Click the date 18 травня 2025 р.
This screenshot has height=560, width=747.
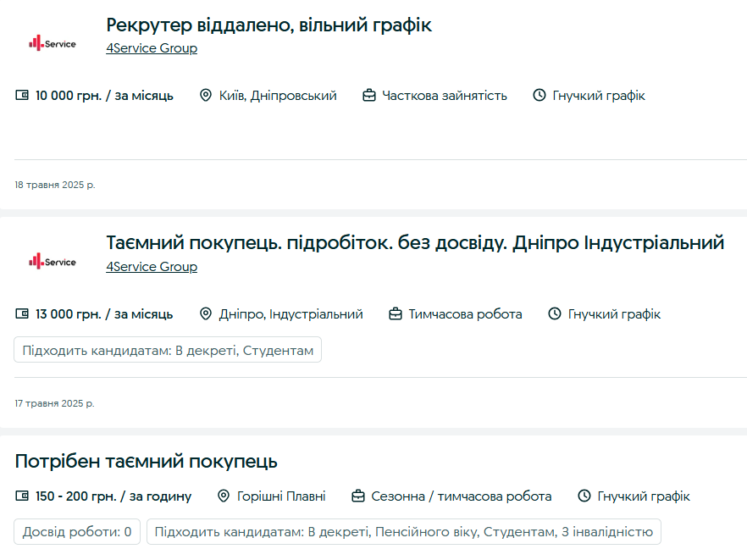click(54, 184)
